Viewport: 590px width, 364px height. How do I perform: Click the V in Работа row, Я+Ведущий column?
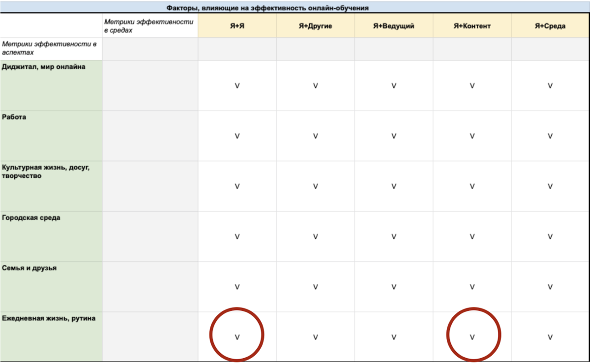(393, 136)
